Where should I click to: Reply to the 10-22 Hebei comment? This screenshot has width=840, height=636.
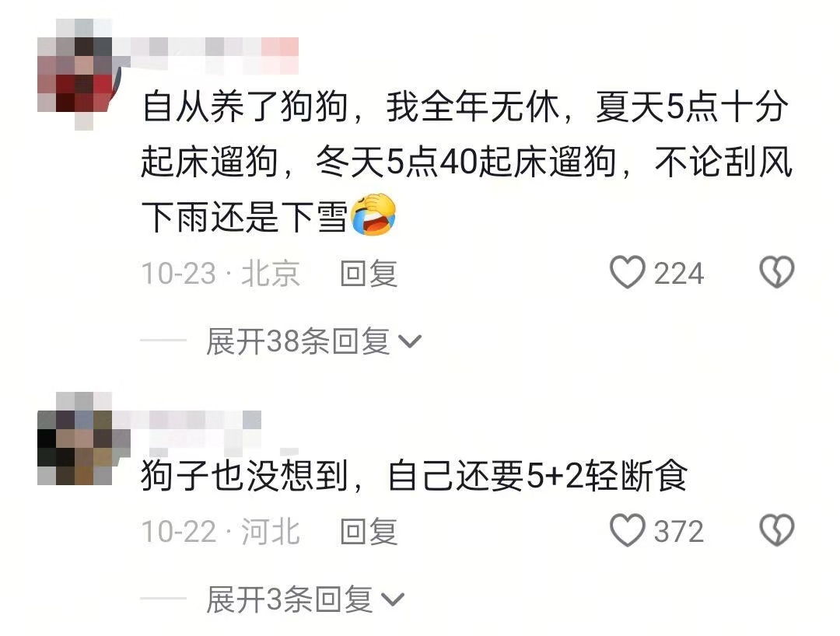click(369, 531)
